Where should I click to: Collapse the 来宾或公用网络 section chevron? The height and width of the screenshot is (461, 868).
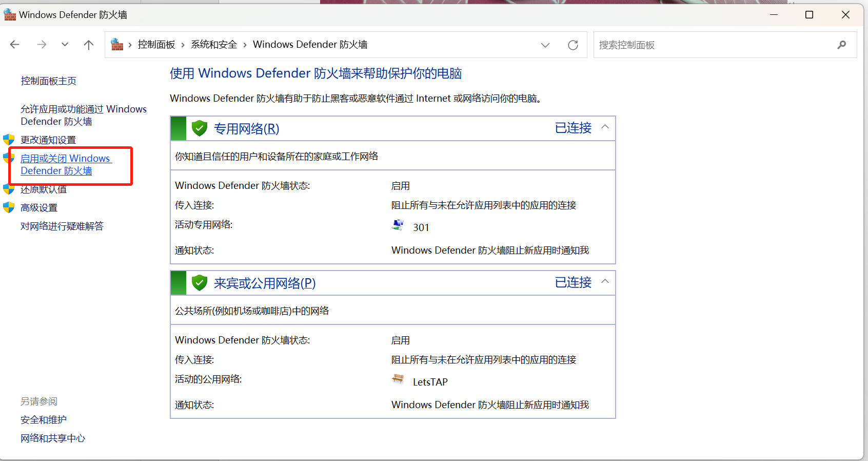(x=605, y=281)
